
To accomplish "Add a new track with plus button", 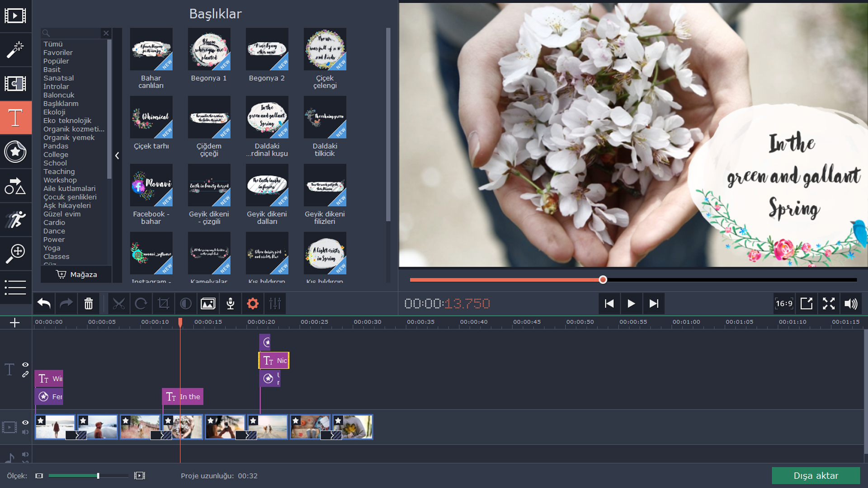I will pos(14,323).
